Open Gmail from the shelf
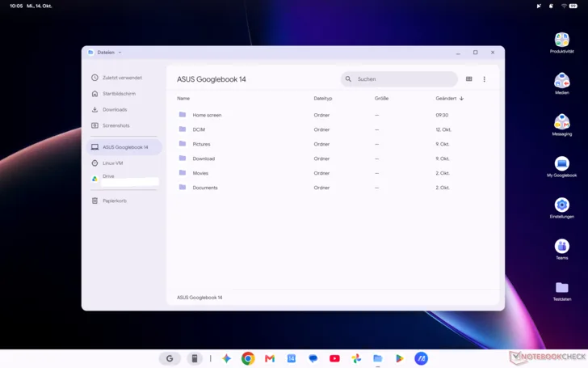588x368 pixels. (270, 358)
